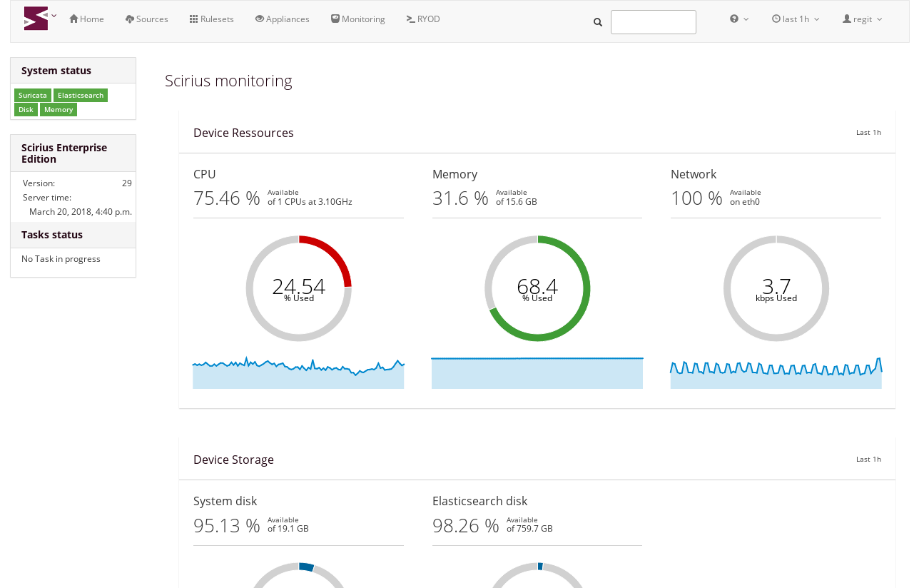
Task: Go to the Home menu item
Action: (x=86, y=19)
